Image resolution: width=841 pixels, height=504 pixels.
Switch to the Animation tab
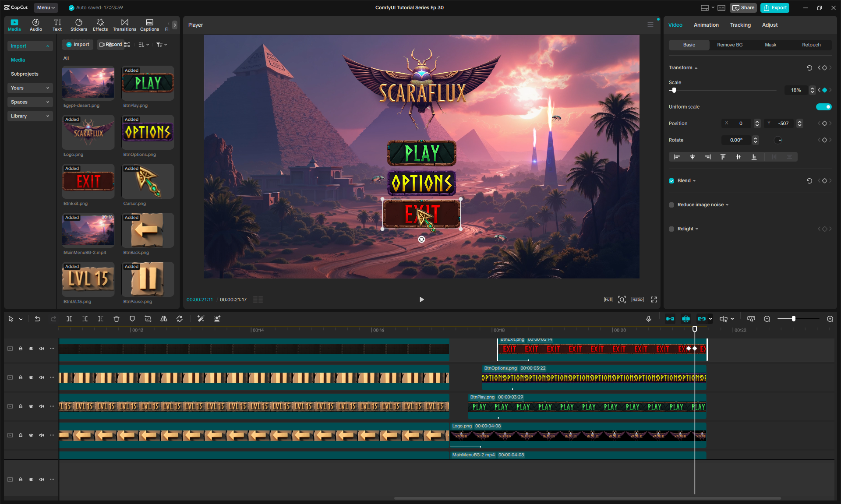click(706, 25)
